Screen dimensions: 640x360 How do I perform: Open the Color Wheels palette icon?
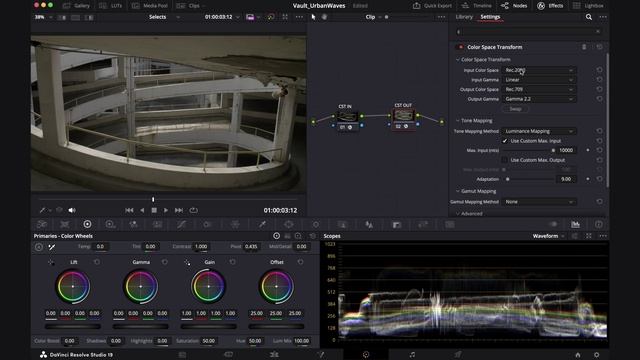pos(87,224)
